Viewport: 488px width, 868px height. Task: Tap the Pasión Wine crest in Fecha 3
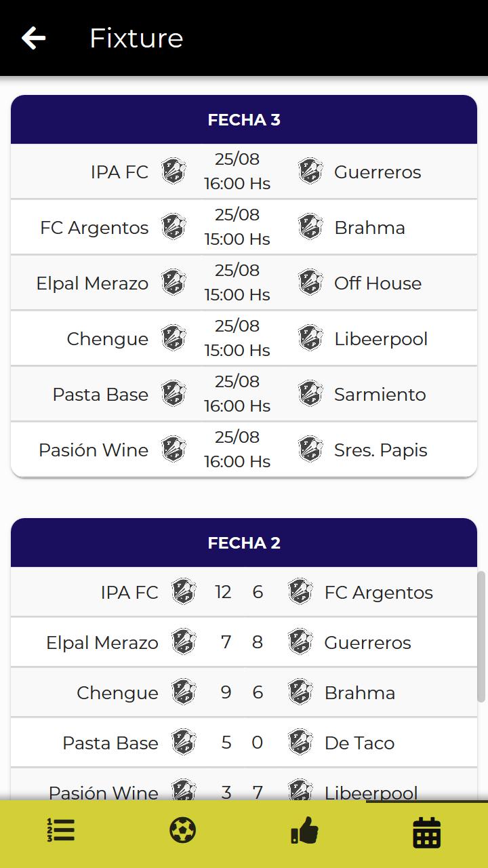174,449
